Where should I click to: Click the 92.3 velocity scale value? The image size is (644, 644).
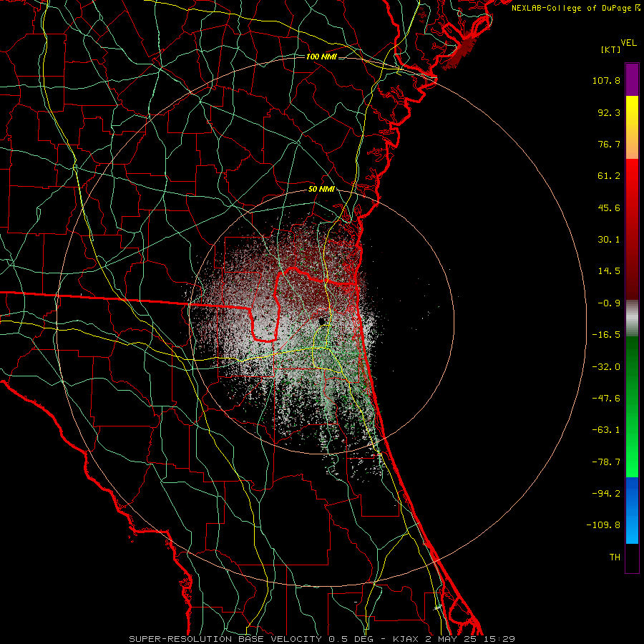click(609, 112)
